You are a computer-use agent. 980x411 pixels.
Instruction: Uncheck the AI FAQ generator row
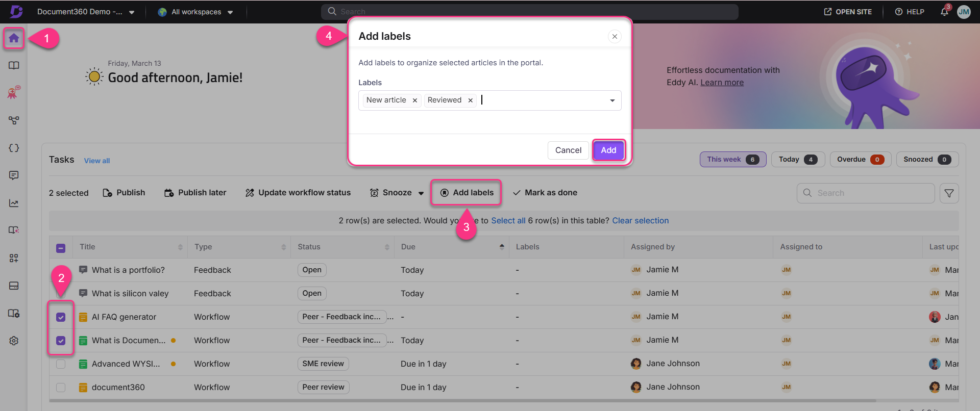(61, 317)
